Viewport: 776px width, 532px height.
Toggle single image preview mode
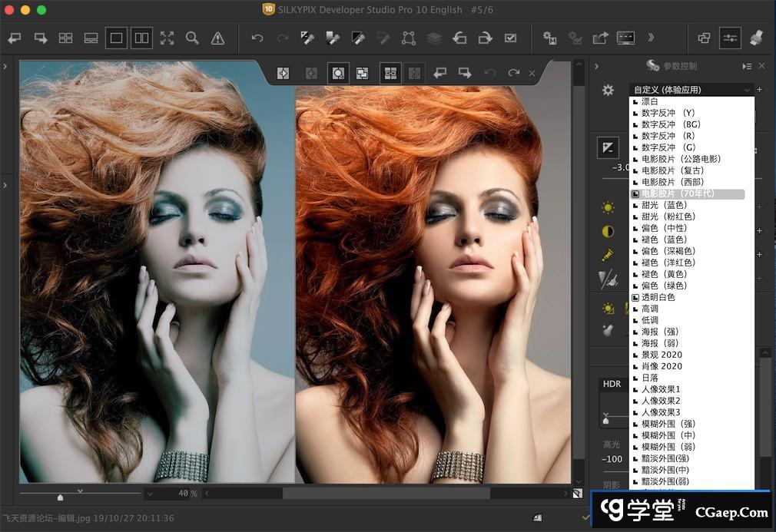pos(117,38)
